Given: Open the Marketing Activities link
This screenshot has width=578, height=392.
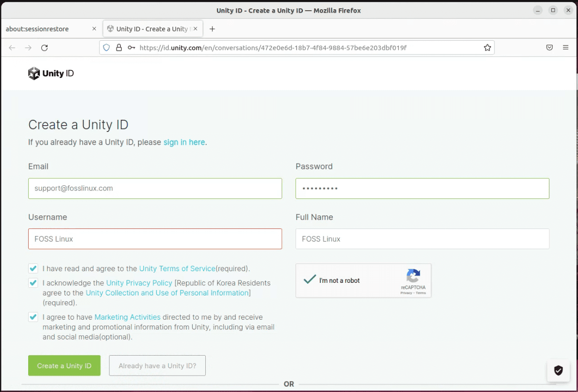Looking at the screenshot, I should (x=128, y=317).
